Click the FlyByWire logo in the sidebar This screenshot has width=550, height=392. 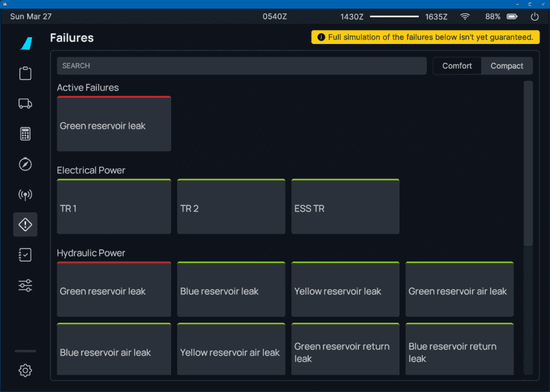click(25, 43)
